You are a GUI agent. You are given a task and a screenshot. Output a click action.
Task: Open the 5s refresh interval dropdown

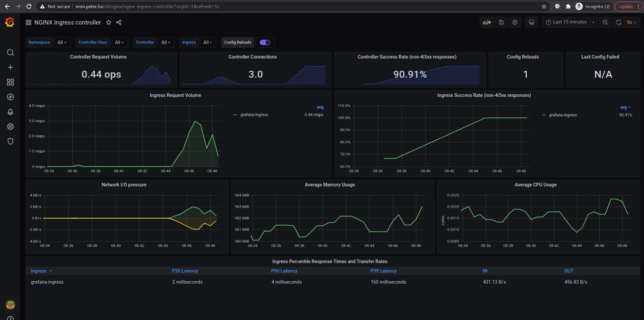pyautogui.click(x=632, y=22)
